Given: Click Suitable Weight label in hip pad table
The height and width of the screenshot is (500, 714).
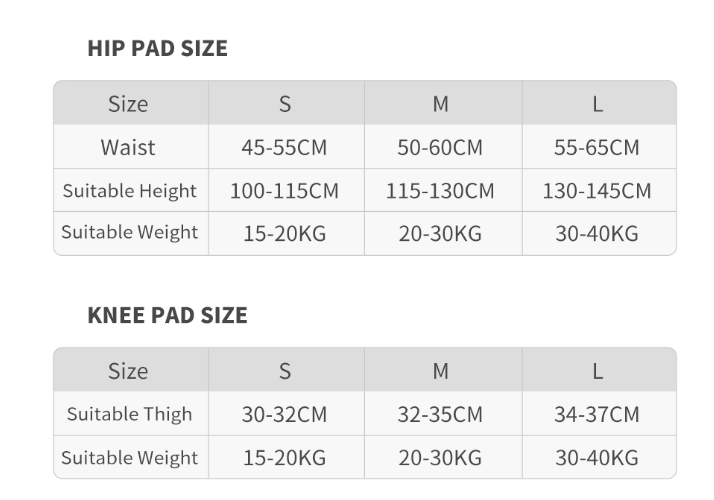Looking at the screenshot, I should 130,233.
